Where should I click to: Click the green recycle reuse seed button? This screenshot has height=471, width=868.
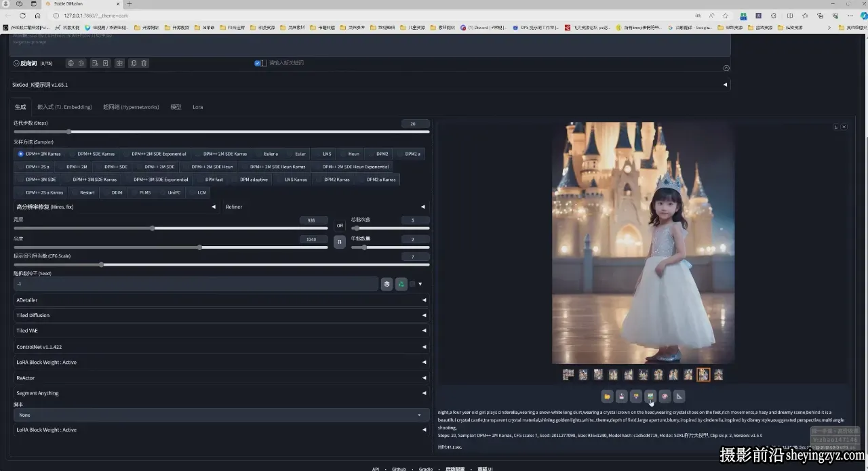[401, 284]
